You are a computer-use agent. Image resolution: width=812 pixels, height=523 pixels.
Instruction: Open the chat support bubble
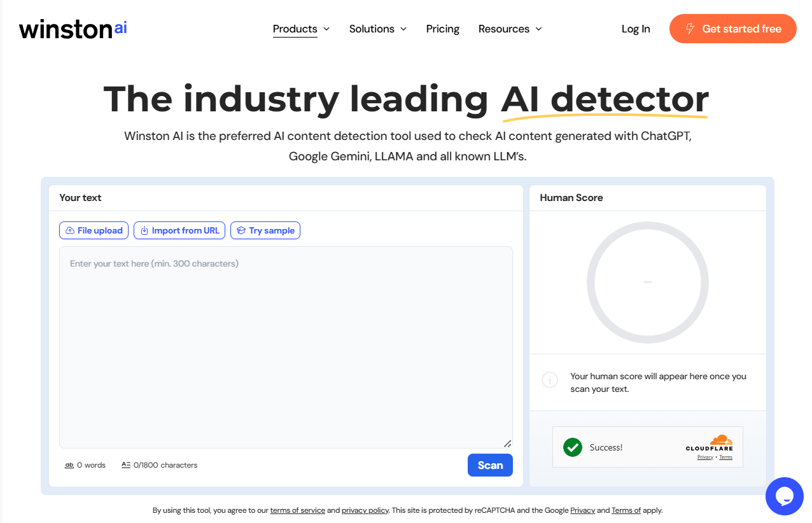coord(785,496)
